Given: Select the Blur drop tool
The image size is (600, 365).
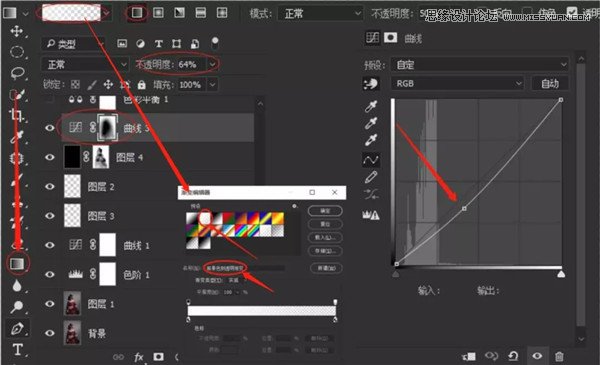Looking at the screenshot, I should [16, 285].
